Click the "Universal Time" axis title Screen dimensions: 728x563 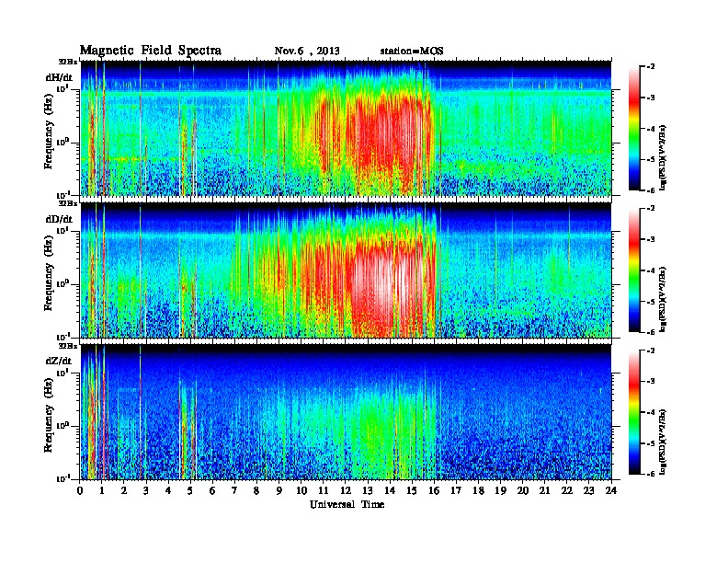[x=347, y=504]
